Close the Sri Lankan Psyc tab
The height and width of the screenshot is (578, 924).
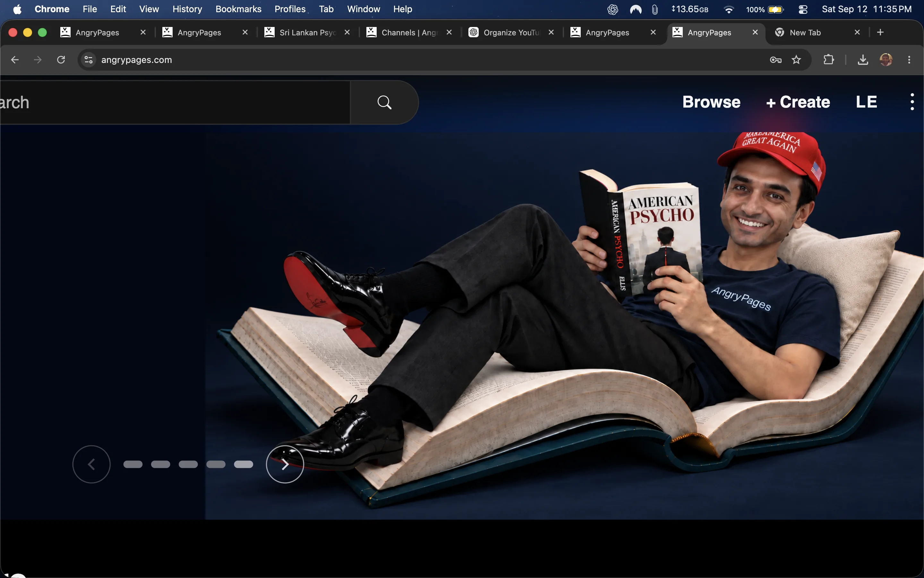tap(347, 32)
